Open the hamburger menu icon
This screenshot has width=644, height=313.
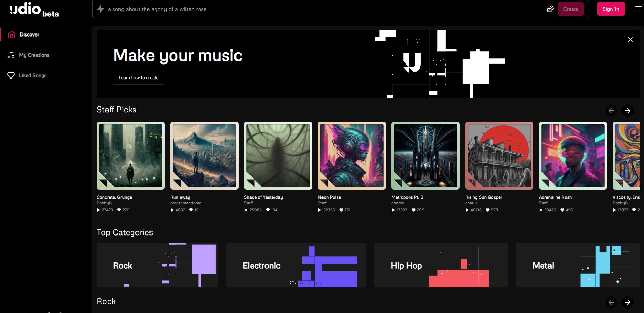click(638, 9)
